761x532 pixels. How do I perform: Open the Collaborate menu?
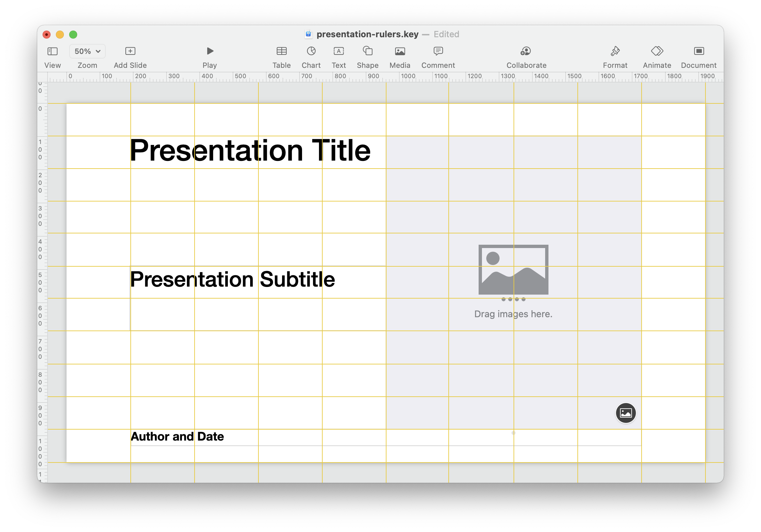(x=526, y=52)
